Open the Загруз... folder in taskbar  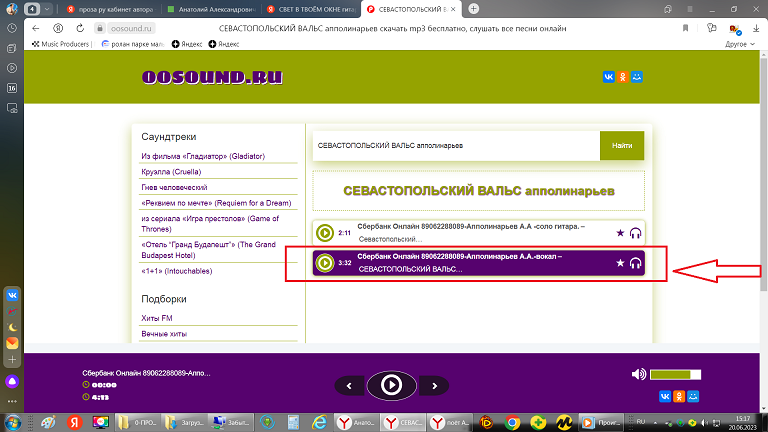point(184,422)
